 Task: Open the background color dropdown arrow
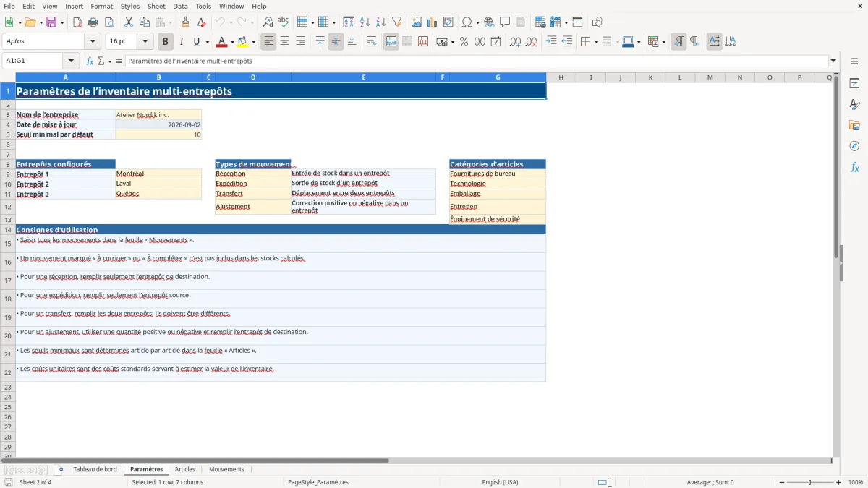pos(253,42)
